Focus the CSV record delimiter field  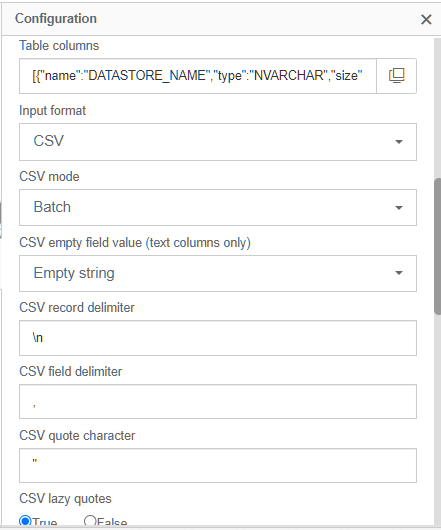(x=218, y=338)
